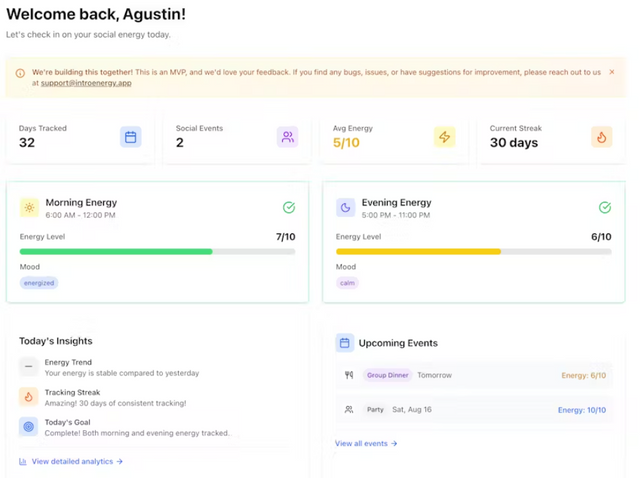This screenshot has height=478, width=640.
Task: Click the '6:00 AM - 12:00 PM' time range
Action: (80, 215)
